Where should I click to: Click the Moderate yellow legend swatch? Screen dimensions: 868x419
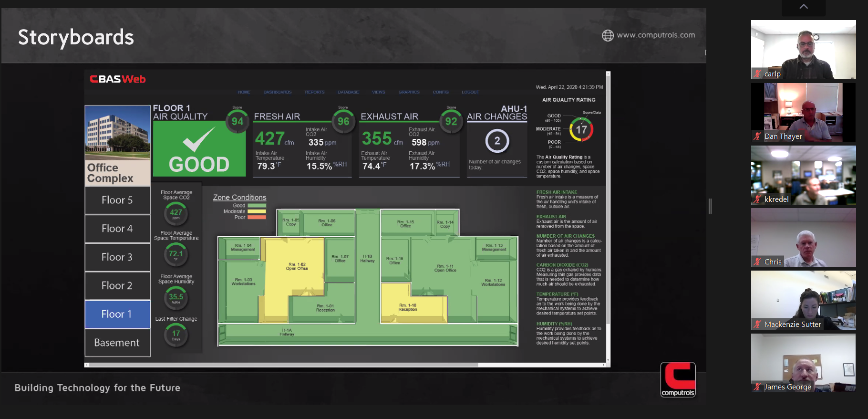pyautogui.click(x=257, y=211)
